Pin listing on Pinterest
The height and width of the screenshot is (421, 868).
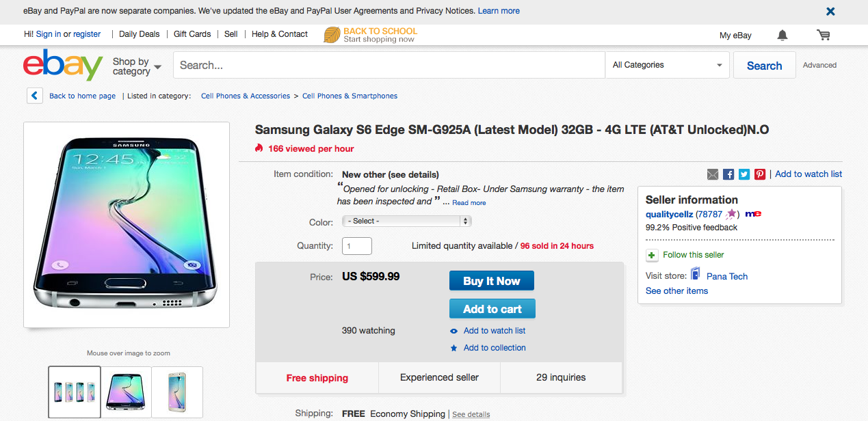click(x=760, y=174)
